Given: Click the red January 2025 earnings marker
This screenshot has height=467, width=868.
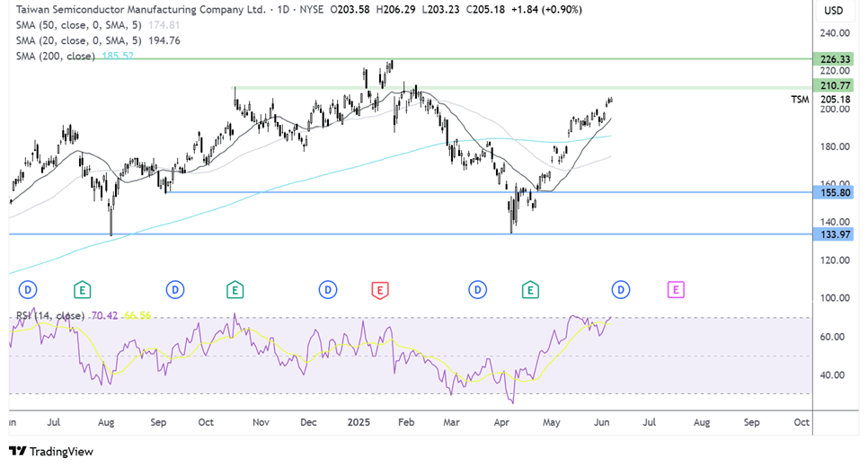Looking at the screenshot, I should pos(380,290).
